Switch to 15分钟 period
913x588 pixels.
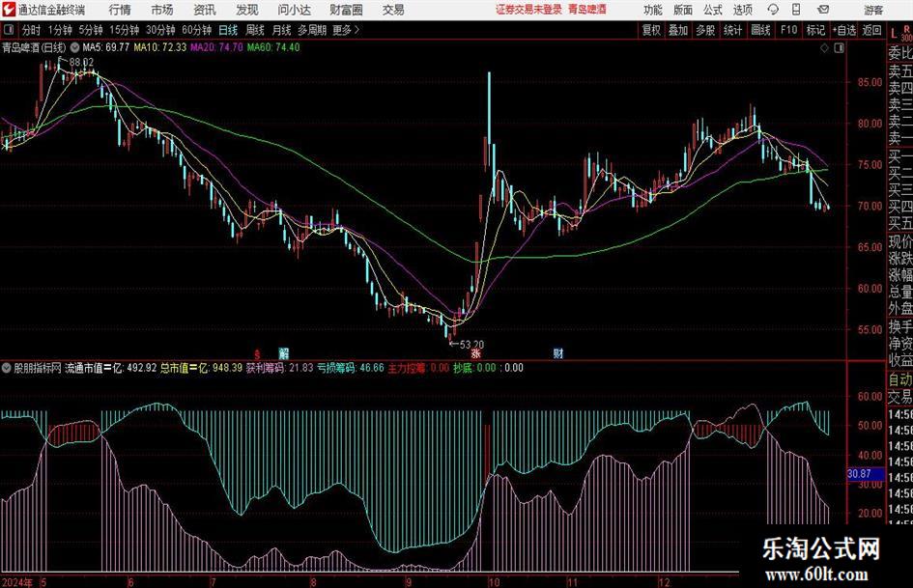(124, 30)
